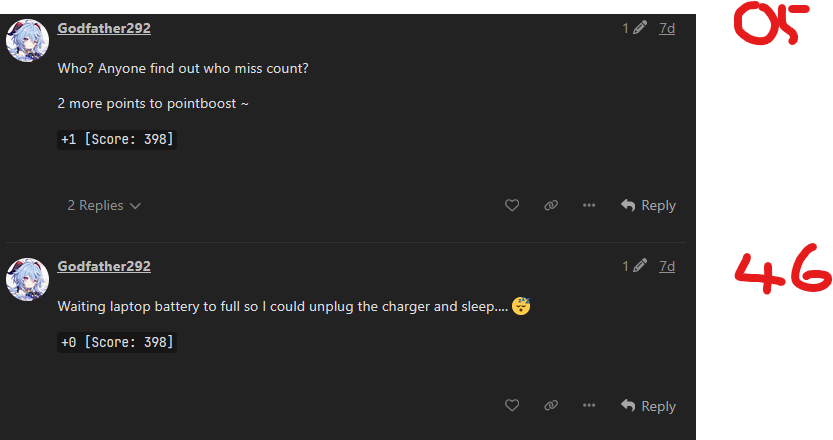Click the "+0 [Score: 398]" code block
The image size is (833, 440).
pos(117,343)
